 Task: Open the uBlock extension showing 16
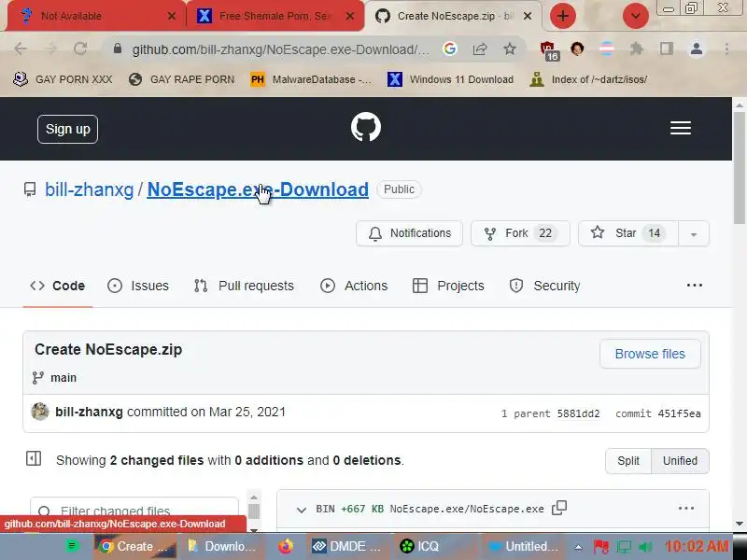(548, 49)
